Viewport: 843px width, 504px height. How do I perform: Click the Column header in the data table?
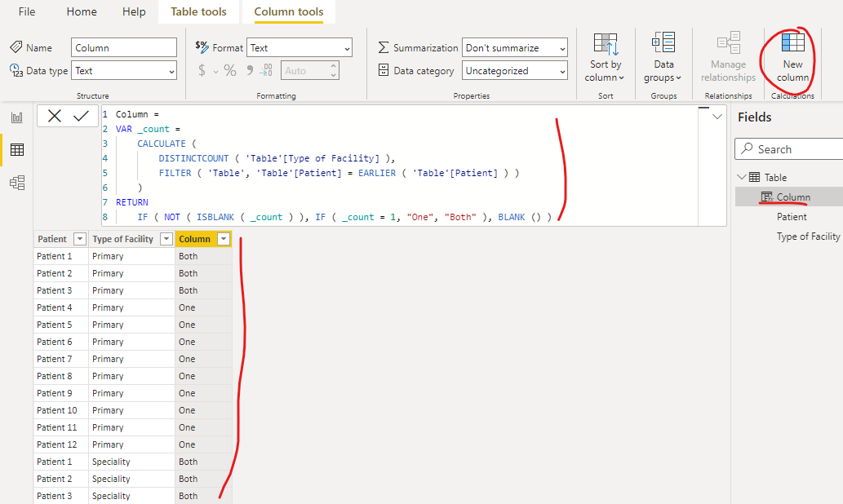point(194,239)
